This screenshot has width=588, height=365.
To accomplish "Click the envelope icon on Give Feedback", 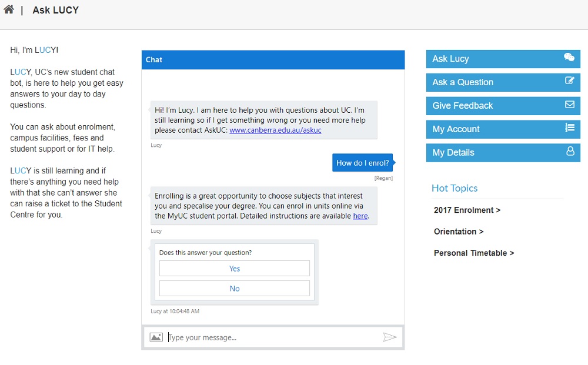I will pyautogui.click(x=570, y=104).
